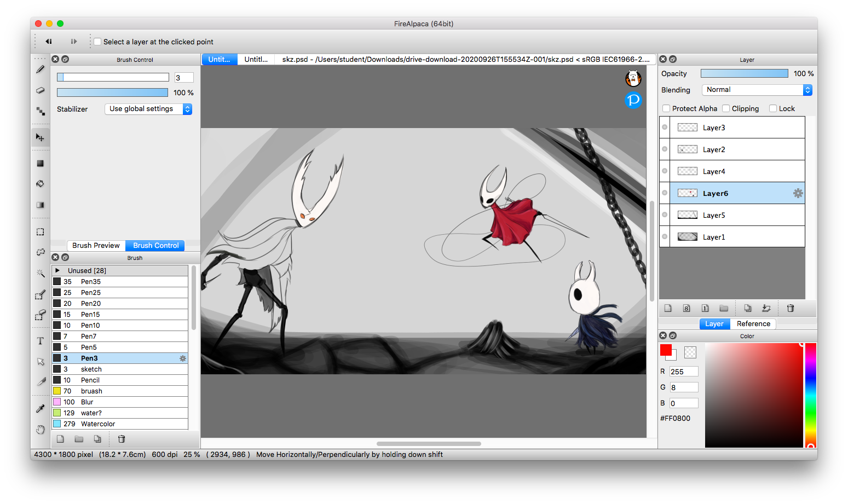This screenshot has width=848, height=504.
Task: Choose the Pencil brush
Action: (120, 380)
